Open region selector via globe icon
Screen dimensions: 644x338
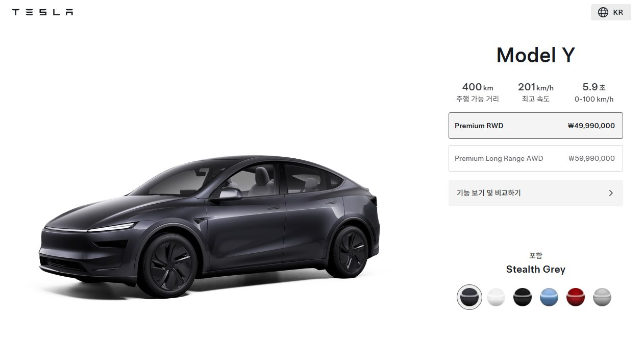pos(603,12)
